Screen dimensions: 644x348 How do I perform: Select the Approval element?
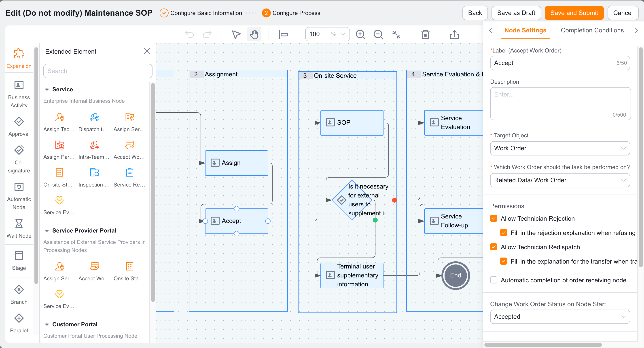point(19,127)
